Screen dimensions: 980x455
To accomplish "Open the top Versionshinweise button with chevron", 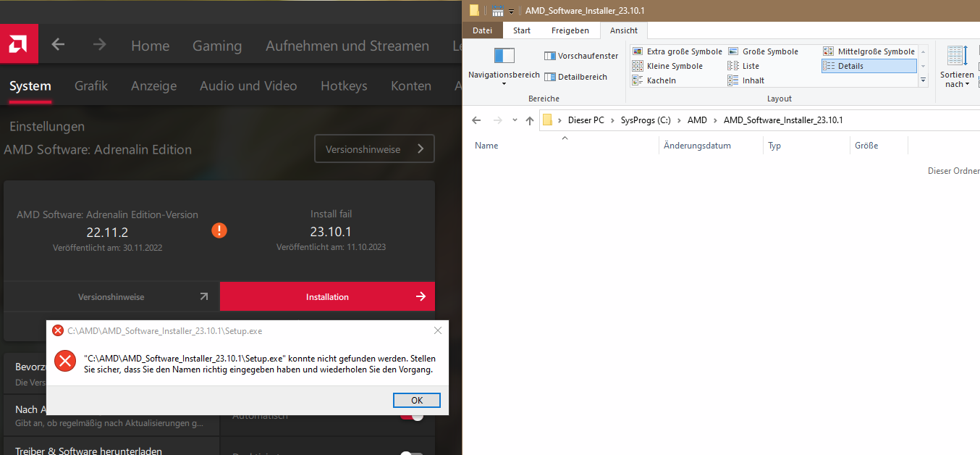I will [374, 149].
